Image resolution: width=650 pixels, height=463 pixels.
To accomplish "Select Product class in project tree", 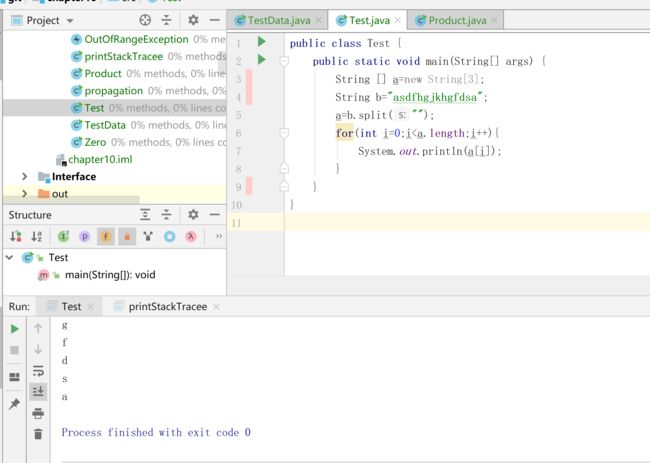I will coord(103,74).
